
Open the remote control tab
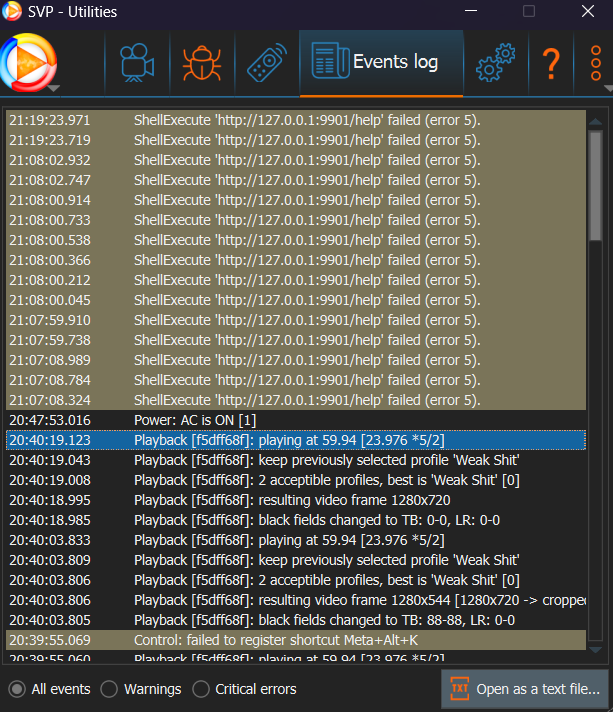pyautogui.click(x=265, y=64)
